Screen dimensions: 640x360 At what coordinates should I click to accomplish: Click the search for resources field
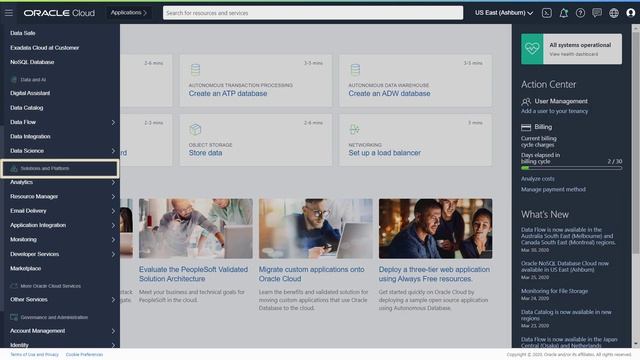click(x=313, y=13)
